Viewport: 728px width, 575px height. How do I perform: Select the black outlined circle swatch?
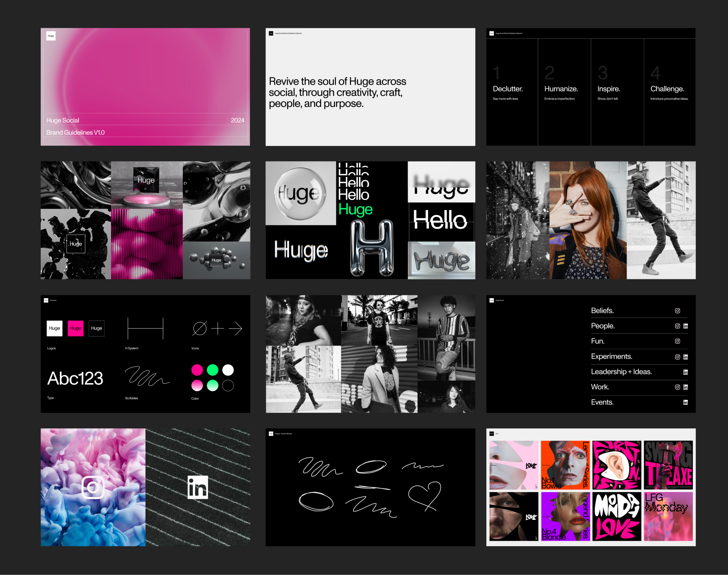point(228,385)
